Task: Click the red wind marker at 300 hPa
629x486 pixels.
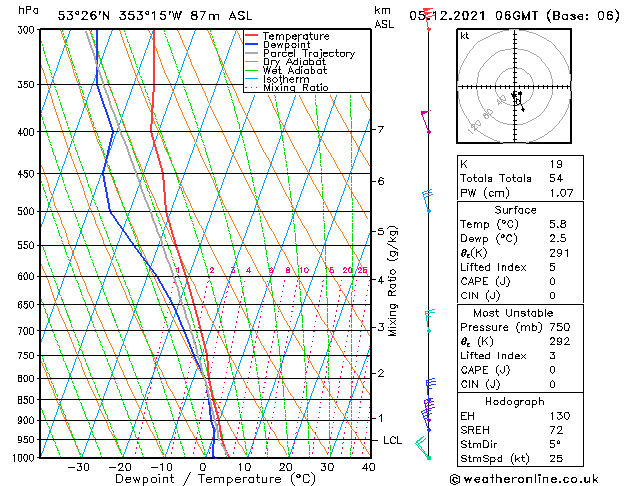Action: [428, 29]
